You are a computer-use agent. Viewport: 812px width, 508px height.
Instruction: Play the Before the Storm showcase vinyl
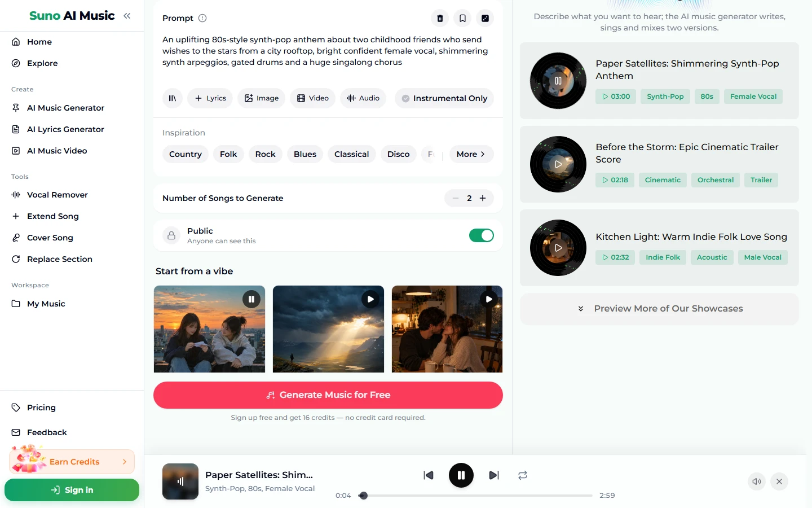tap(558, 164)
